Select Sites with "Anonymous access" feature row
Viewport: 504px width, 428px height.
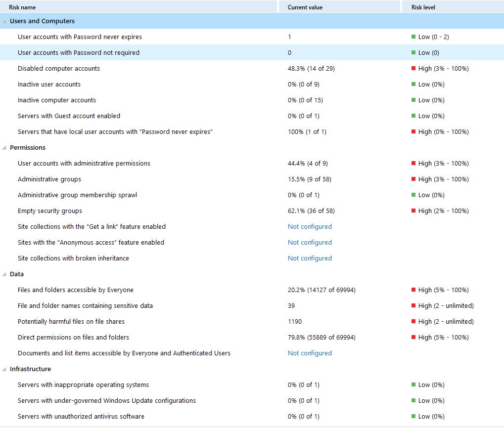tap(252, 242)
